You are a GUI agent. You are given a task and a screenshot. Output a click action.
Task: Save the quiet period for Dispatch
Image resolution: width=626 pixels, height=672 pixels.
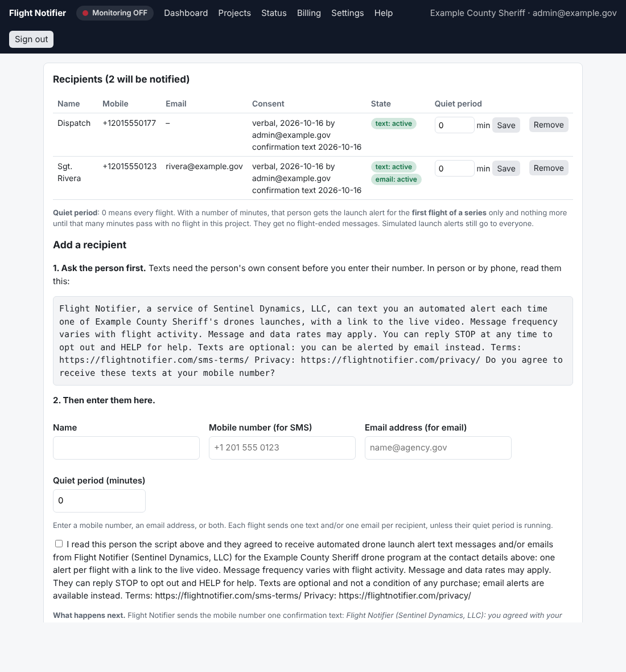506,125
